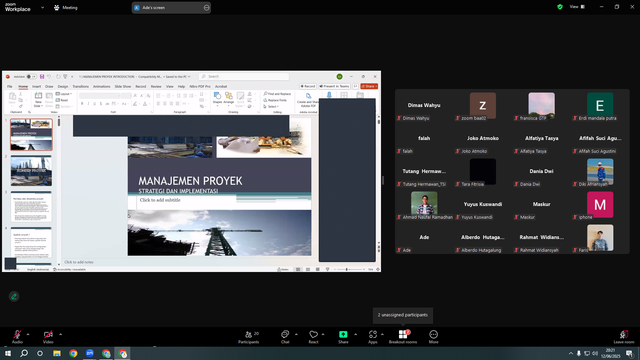Click the red Share button in PowerPoint
This screenshot has width=640, height=360.
[369, 87]
